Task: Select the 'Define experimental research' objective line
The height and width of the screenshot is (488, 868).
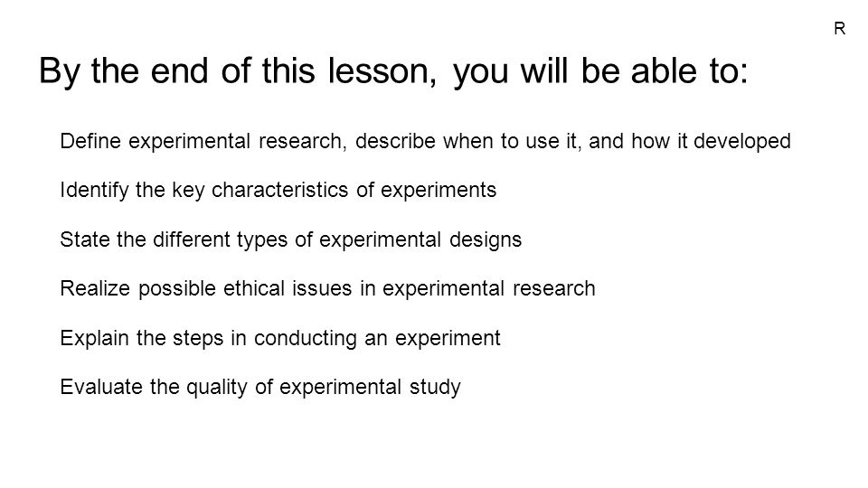Action: 425,142
